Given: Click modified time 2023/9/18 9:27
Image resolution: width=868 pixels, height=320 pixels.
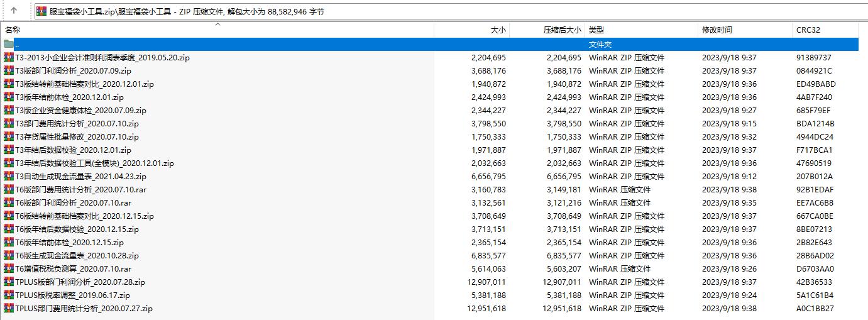Looking at the screenshot, I should pos(729,110).
